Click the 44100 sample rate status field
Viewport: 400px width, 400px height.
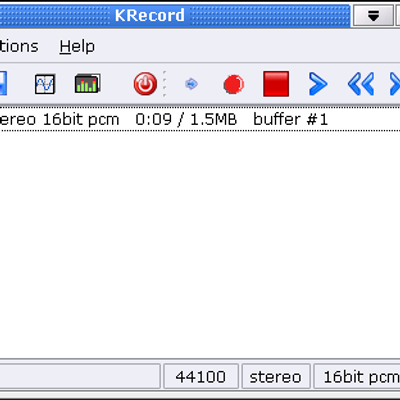(201, 377)
